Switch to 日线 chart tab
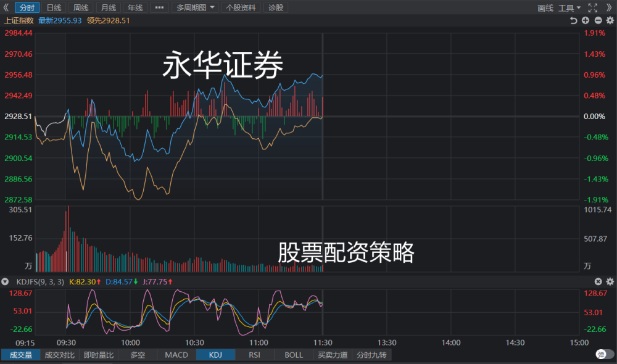617x364 pixels. coord(54,7)
